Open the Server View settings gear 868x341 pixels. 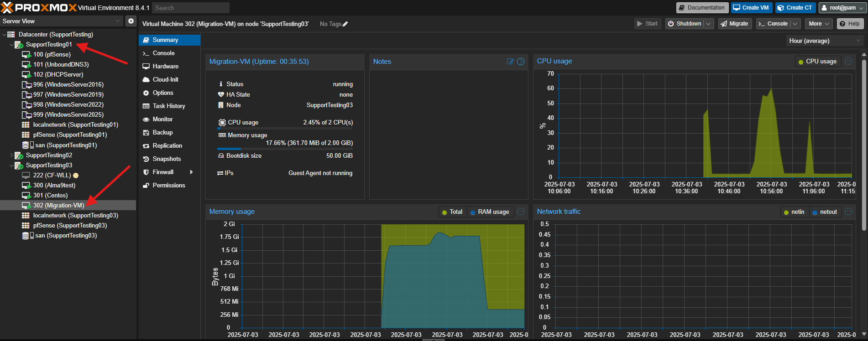click(131, 21)
